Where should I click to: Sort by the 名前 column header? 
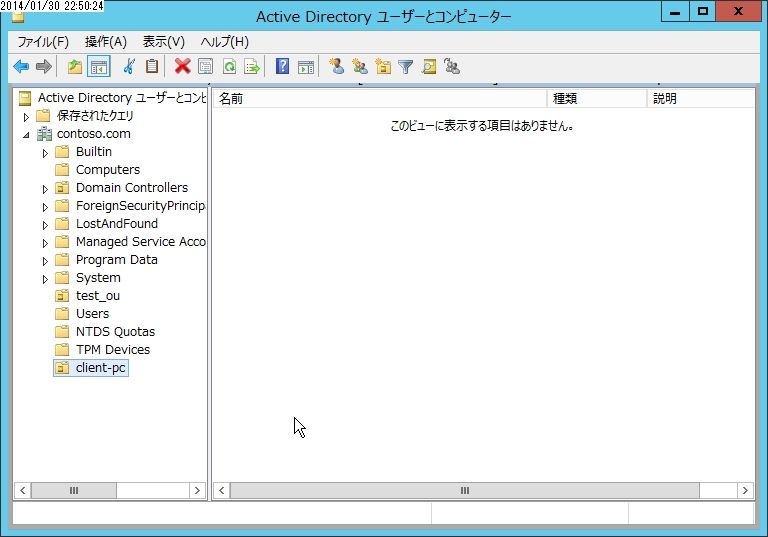coord(380,98)
